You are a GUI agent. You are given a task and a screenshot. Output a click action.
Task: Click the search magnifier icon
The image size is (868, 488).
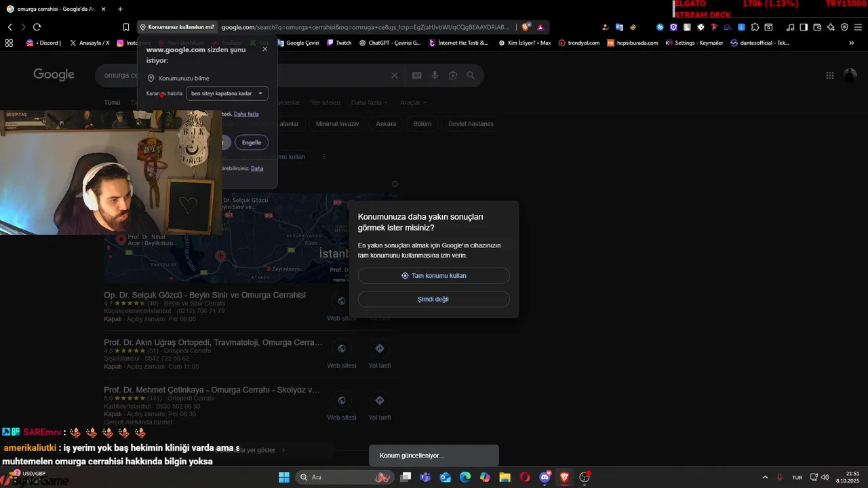click(471, 76)
